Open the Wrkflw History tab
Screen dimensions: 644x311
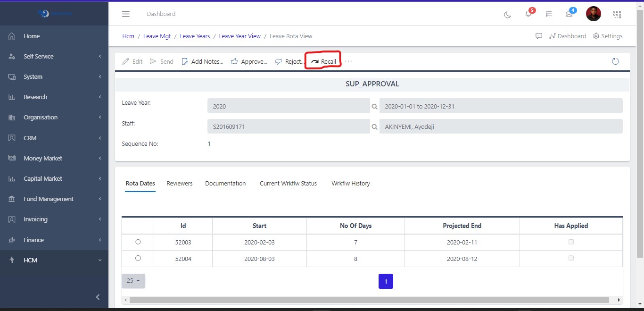tap(350, 183)
